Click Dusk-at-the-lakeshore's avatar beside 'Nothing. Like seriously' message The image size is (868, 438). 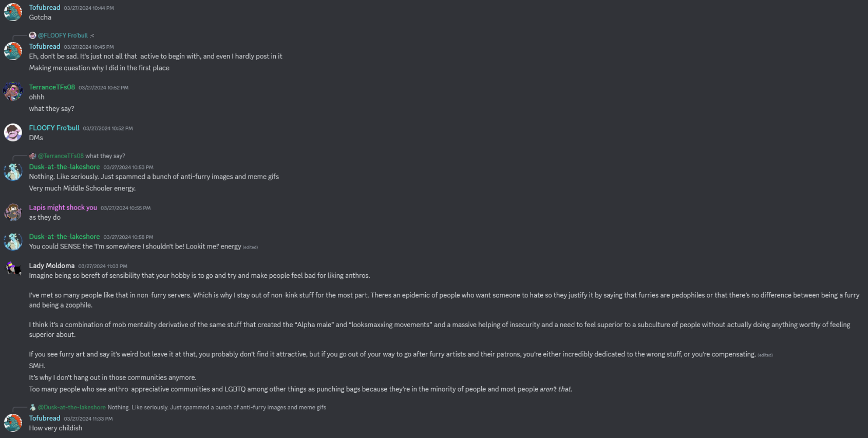(13, 172)
